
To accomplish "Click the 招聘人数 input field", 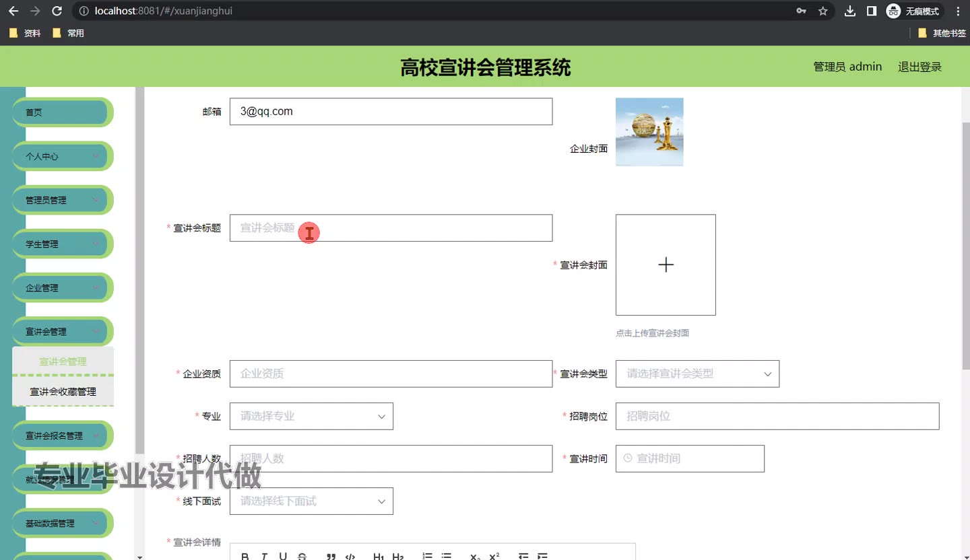I will [x=391, y=458].
